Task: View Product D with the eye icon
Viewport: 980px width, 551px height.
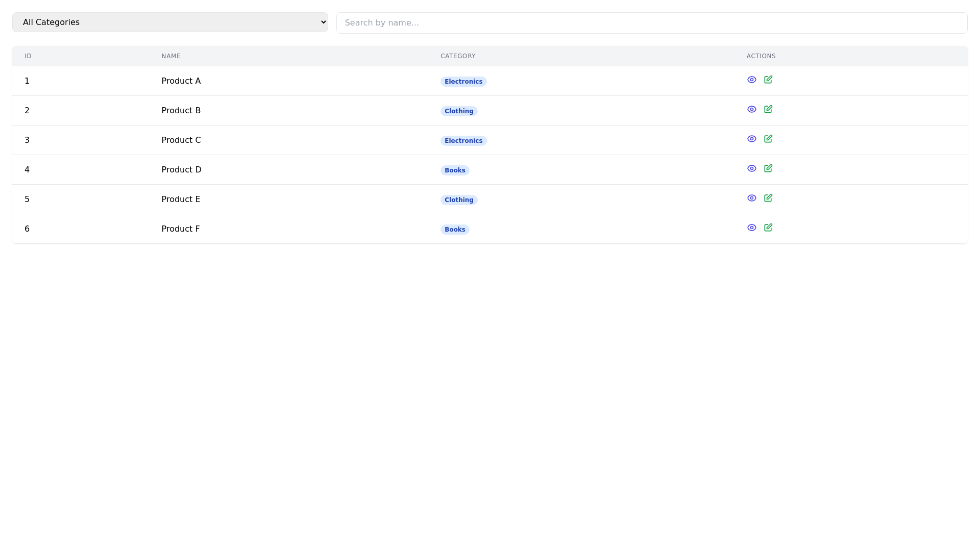Action: point(751,168)
